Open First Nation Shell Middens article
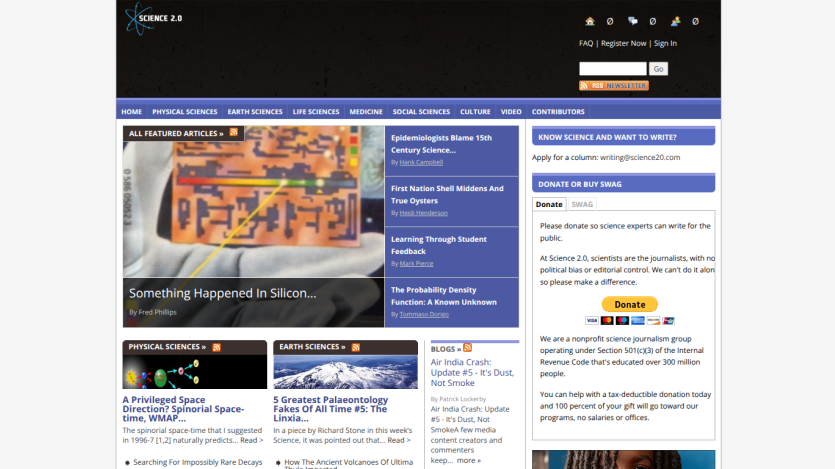Image resolution: width=835 pixels, height=469 pixels. (447, 194)
